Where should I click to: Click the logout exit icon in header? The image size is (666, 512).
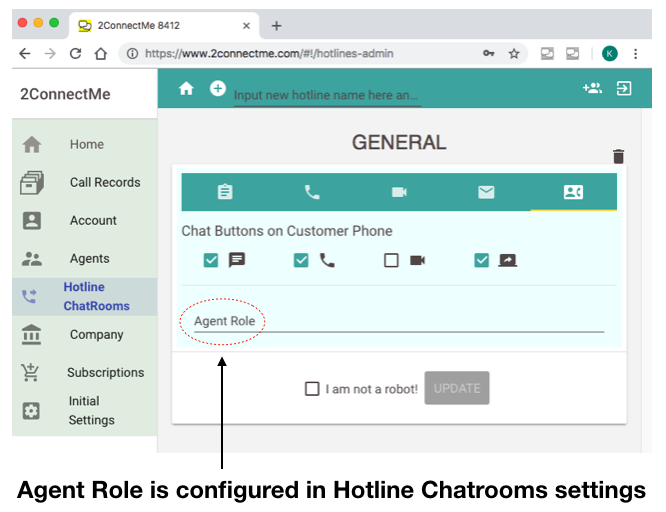click(x=624, y=88)
